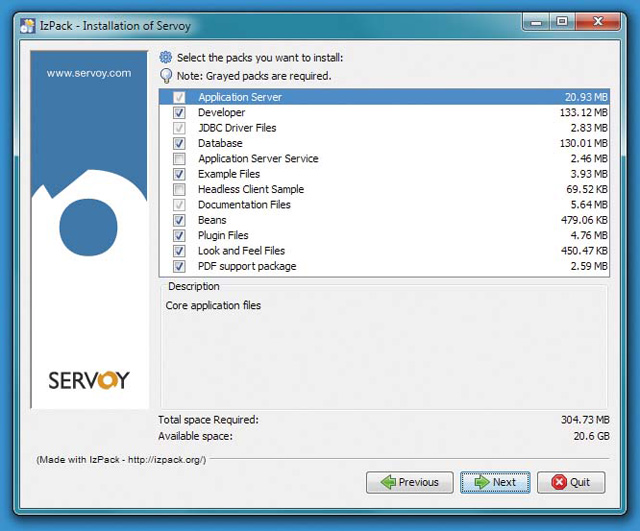The image size is (640, 531).
Task: Select the 'Plugin Files' label
Action: pos(223,236)
